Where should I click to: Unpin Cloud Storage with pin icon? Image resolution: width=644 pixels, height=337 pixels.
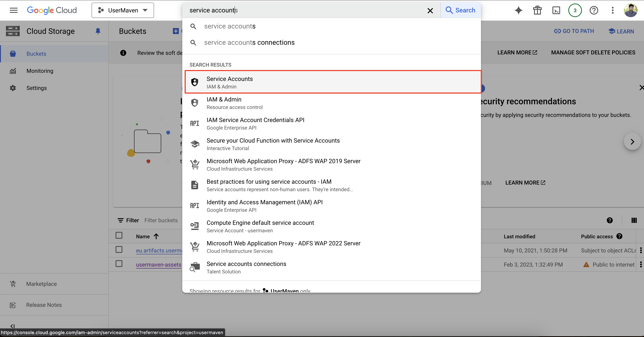point(98,31)
